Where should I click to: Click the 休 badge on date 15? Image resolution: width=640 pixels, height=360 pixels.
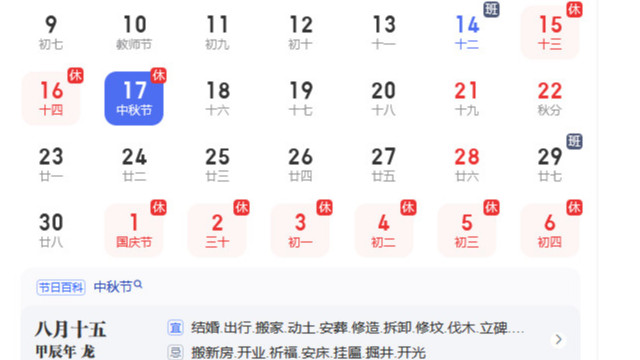point(574,9)
